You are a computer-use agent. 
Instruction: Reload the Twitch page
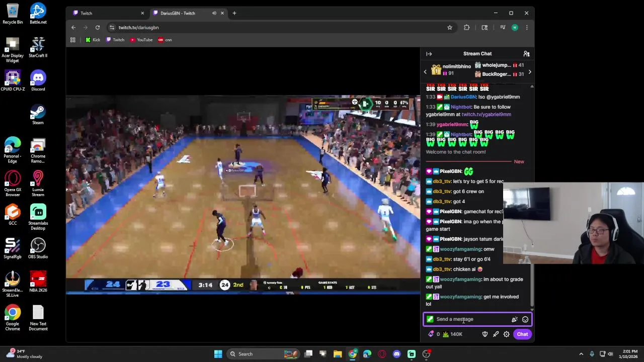[x=98, y=28]
